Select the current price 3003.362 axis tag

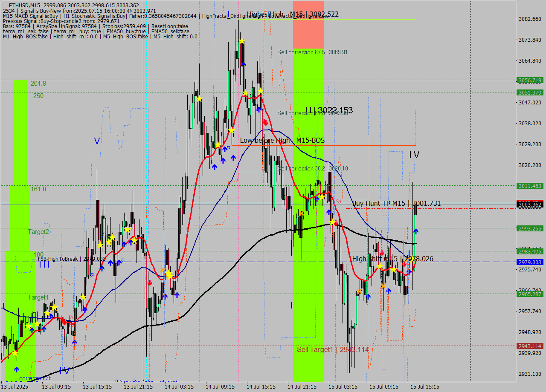point(529,205)
